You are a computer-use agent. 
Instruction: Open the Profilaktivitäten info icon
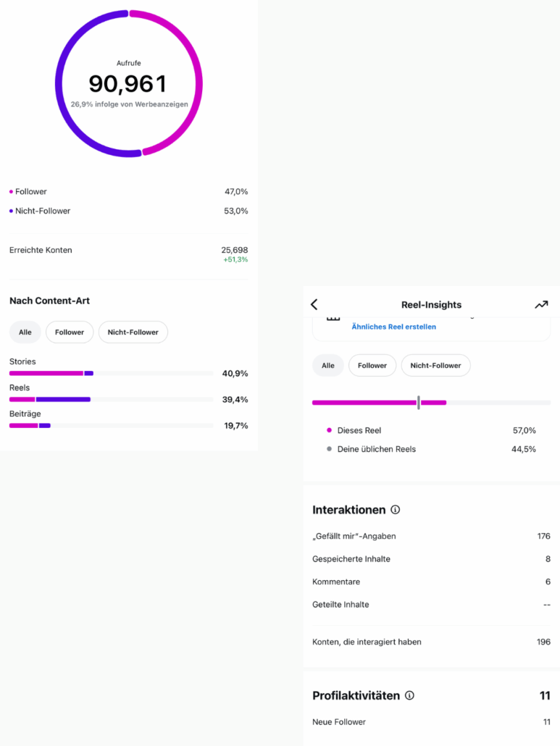click(x=409, y=695)
